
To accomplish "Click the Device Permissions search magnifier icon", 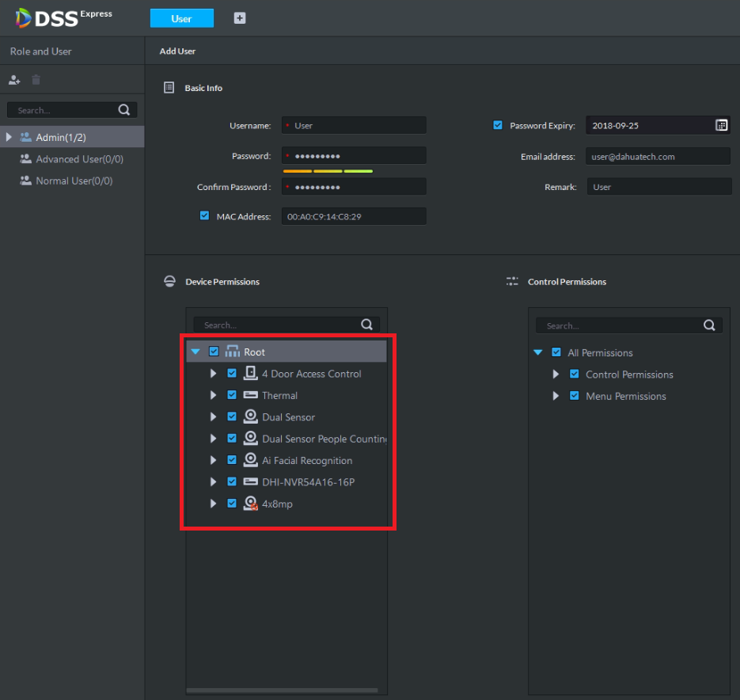I will click(366, 325).
